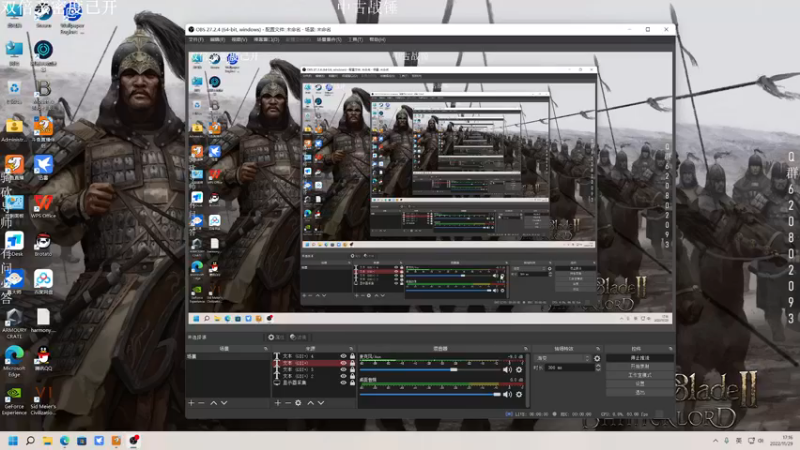This screenshot has width=800, height=450.
Task: Open Sid Meier's Civilization desktop shortcut
Action: coord(43,401)
